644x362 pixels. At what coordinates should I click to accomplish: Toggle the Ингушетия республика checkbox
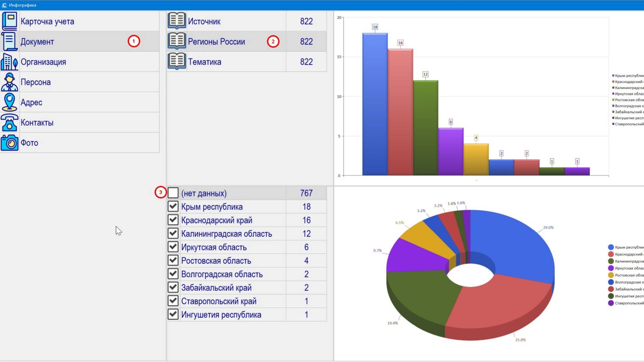point(173,314)
